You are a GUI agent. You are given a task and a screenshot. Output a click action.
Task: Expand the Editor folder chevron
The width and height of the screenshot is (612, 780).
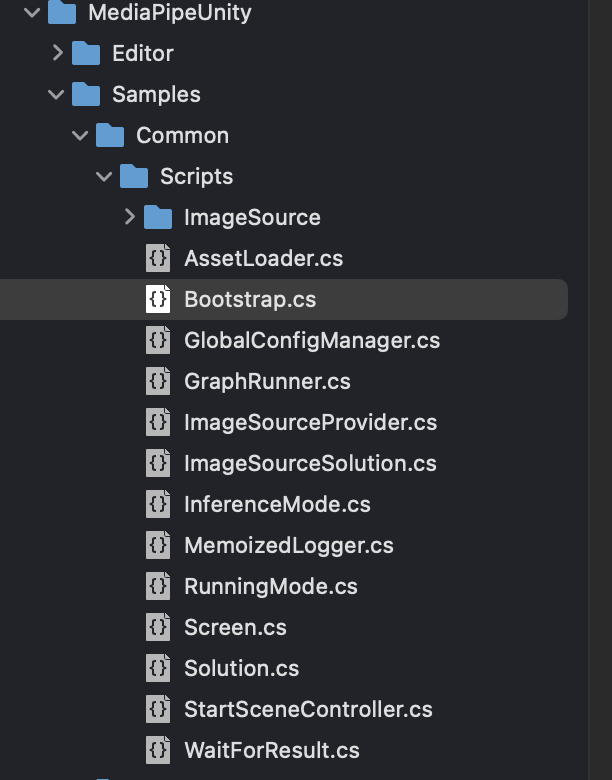coord(57,53)
